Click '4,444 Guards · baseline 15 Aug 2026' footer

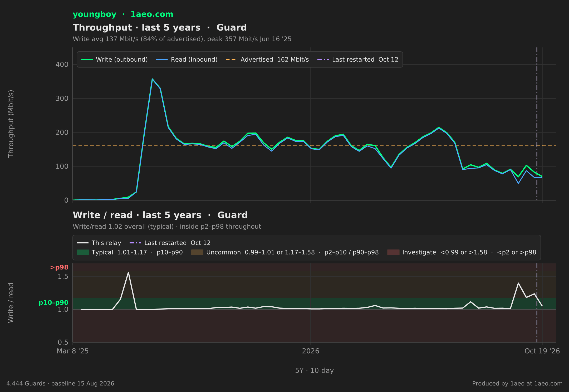click(x=60, y=384)
